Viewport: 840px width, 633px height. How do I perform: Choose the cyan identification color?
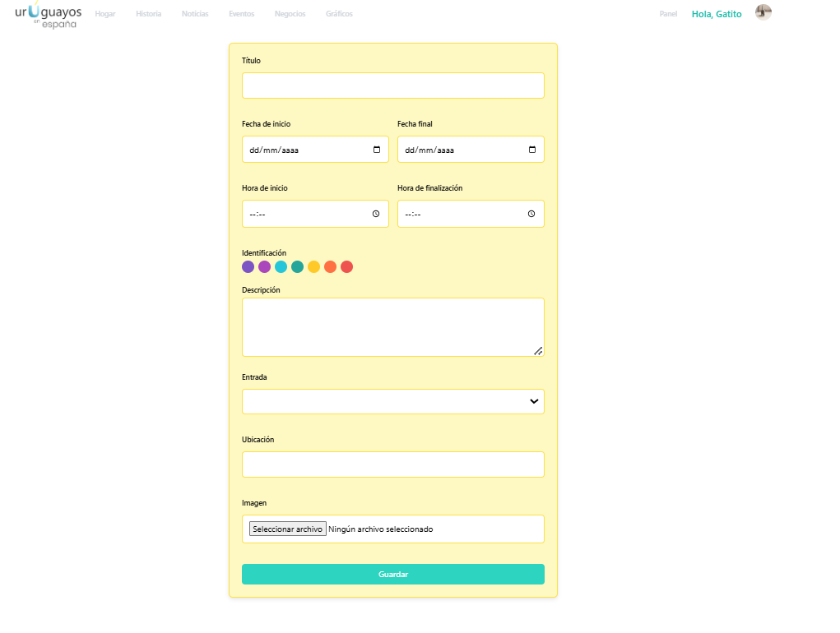click(x=281, y=266)
